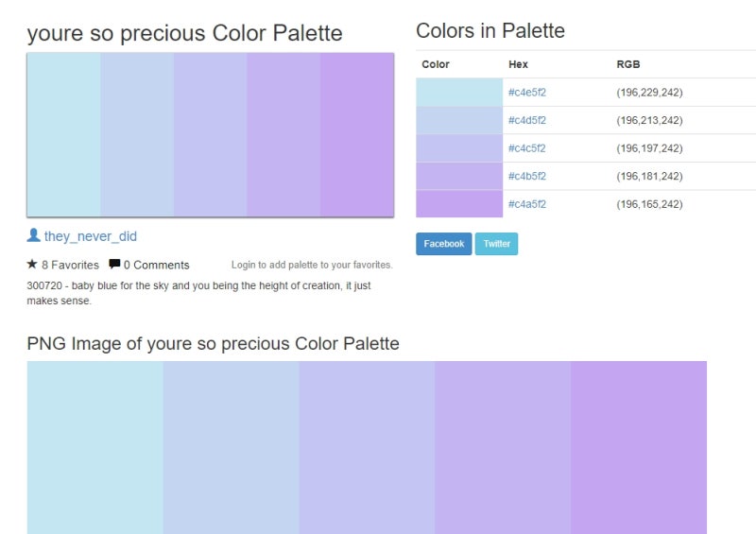Open the they_never_did user profile link
Image resolution: width=756 pixels, height=534 pixels.
point(91,236)
